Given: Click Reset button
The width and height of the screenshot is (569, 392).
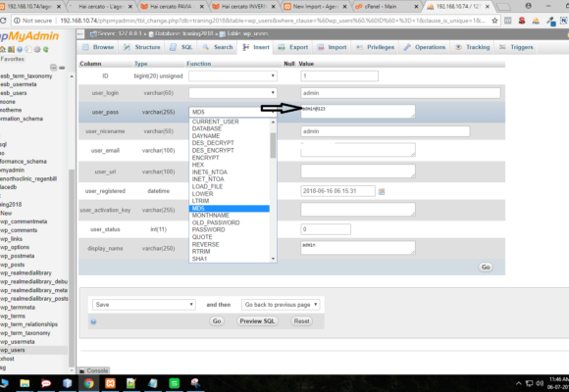Looking at the screenshot, I should point(301,321).
